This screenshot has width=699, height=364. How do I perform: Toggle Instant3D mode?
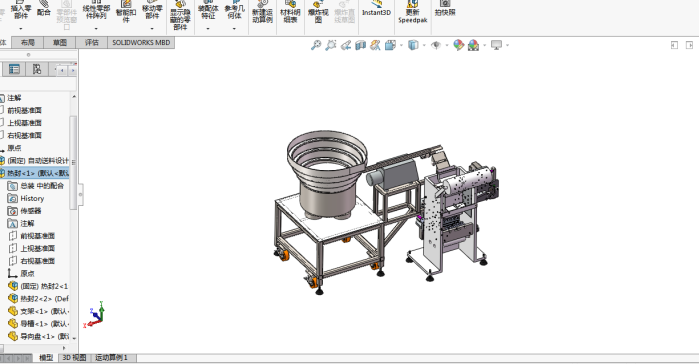click(x=376, y=9)
